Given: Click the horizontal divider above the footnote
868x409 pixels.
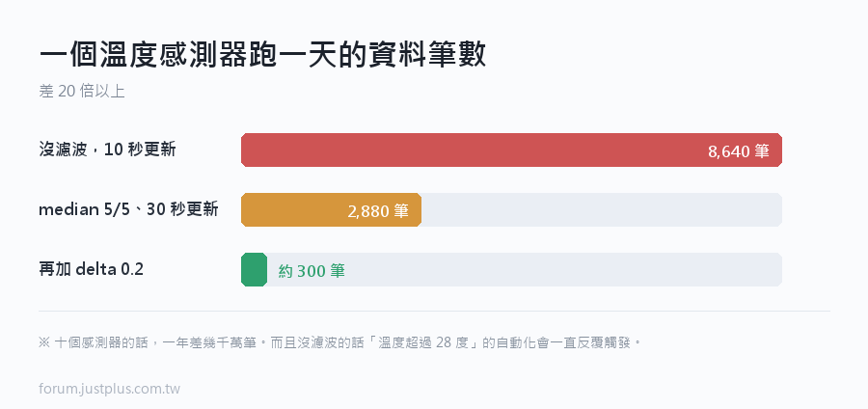Looking at the screenshot, I should click(435, 311).
